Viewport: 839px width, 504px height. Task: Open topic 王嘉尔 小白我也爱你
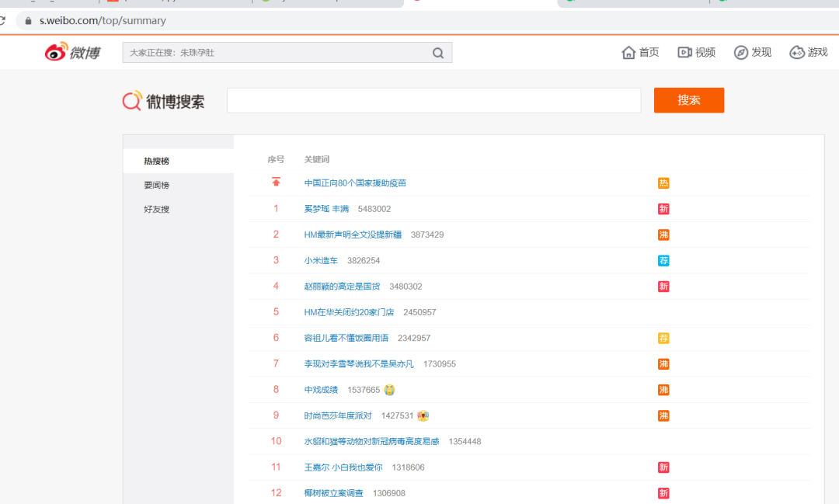(x=343, y=467)
